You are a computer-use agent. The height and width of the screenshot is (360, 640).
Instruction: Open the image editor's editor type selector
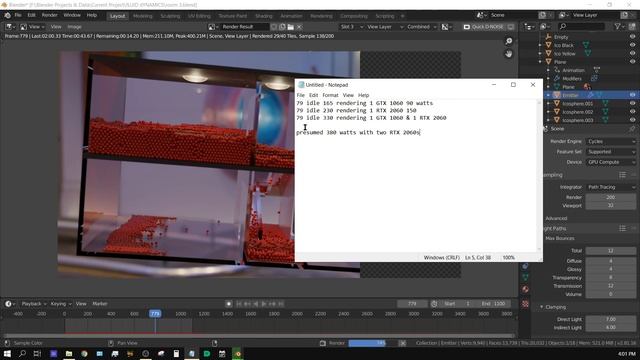coord(10,27)
